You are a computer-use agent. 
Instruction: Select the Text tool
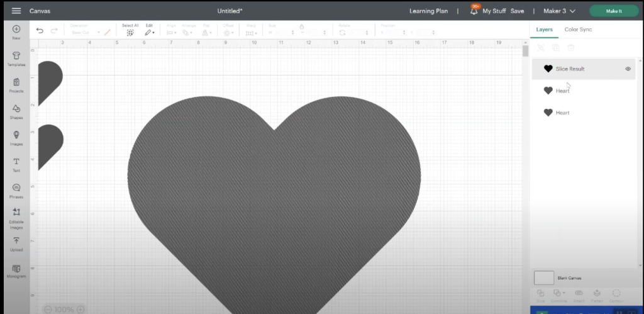(x=16, y=164)
